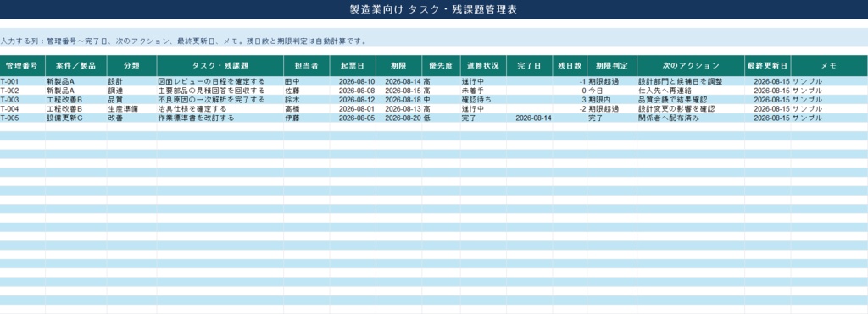
Task: Select assignee 高橋
Action: pos(307,109)
